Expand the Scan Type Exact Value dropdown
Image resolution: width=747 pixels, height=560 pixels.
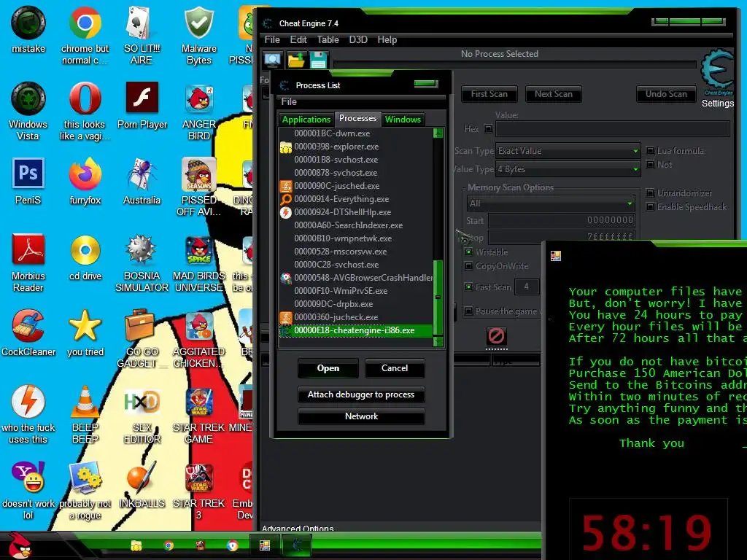(x=568, y=151)
